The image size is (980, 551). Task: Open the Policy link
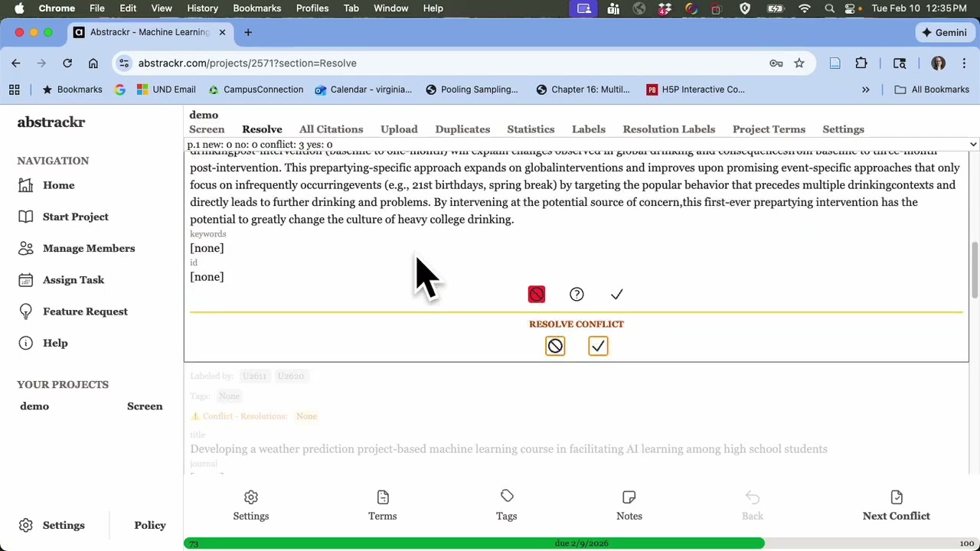click(x=150, y=525)
